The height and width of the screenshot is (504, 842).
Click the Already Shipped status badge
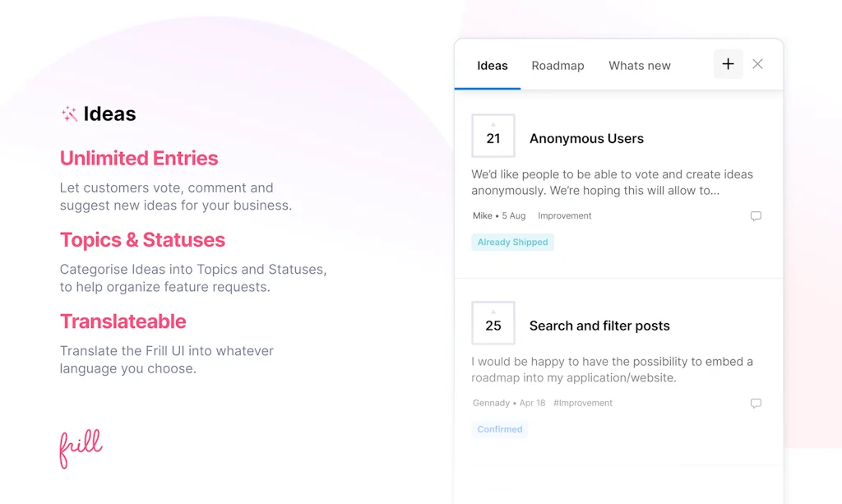(x=512, y=243)
